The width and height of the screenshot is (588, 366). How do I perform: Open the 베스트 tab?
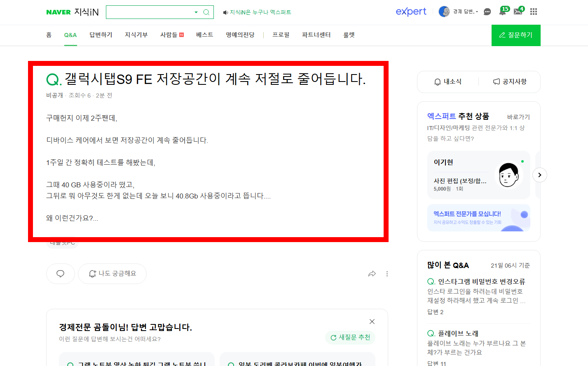tap(205, 35)
